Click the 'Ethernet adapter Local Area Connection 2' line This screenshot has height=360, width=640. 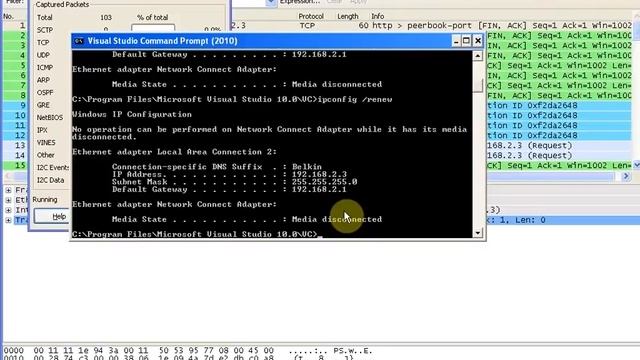[x=174, y=152]
